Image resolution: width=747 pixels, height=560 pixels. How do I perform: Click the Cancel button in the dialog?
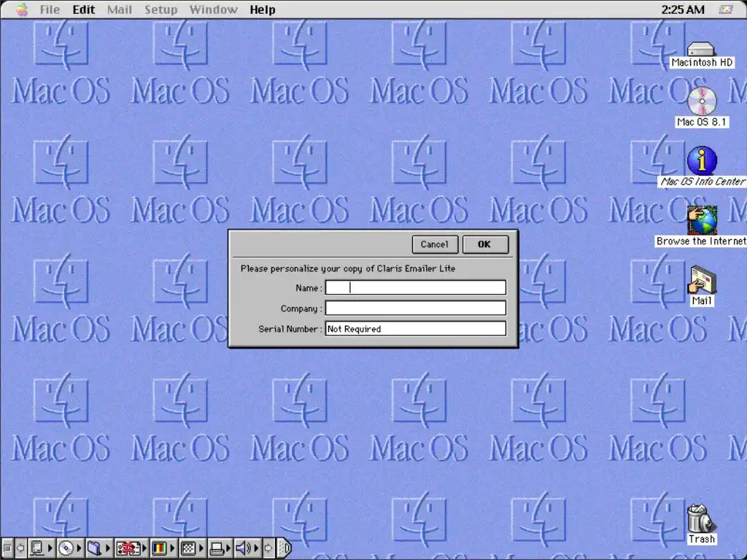435,244
